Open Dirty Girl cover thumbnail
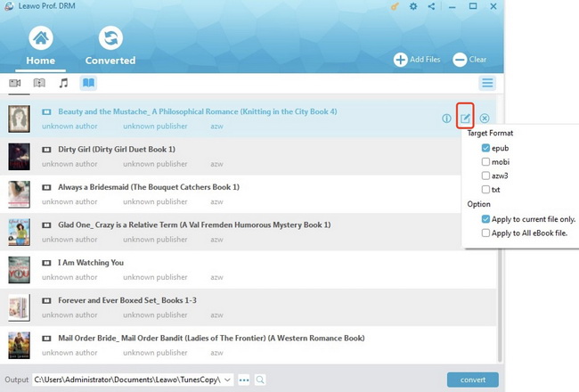 pyautogui.click(x=20, y=157)
